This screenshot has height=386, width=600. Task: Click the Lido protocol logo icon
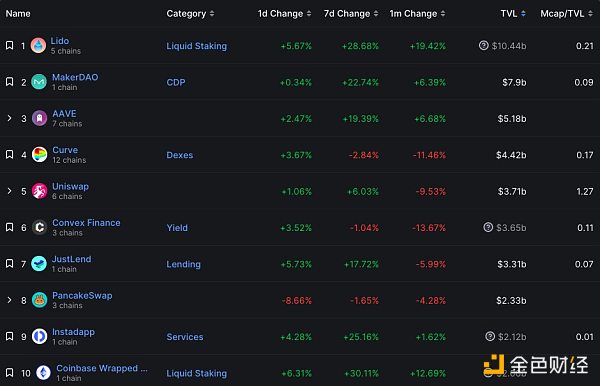pos(38,46)
